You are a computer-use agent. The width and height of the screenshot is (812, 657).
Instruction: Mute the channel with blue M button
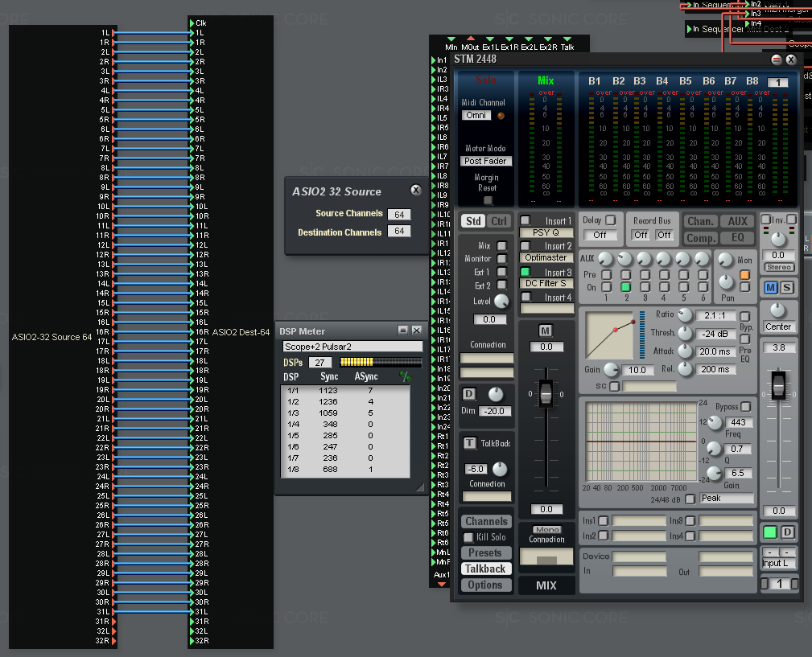pyautogui.click(x=771, y=288)
